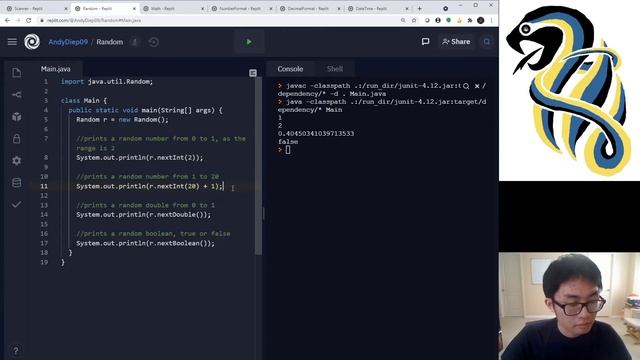Image resolution: width=640 pixels, height=360 pixels.
Task: Click the 'Random r = new Random();' line
Action: pos(122,120)
